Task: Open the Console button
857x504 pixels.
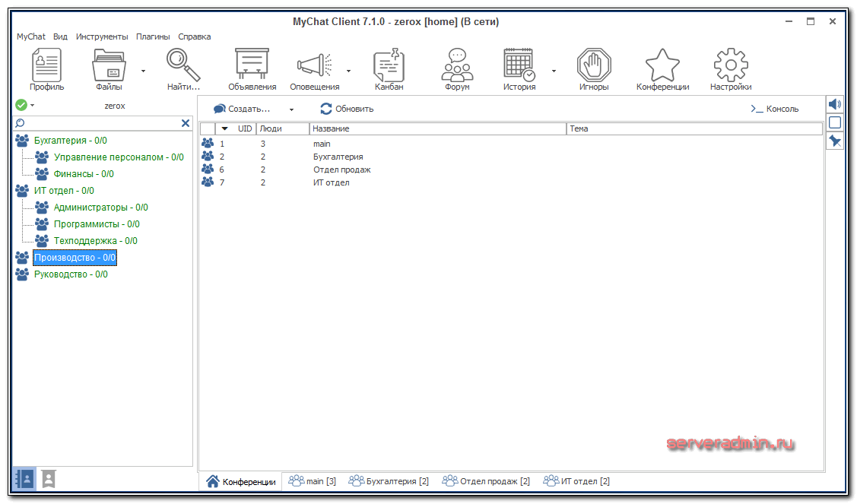Action: (x=774, y=109)
